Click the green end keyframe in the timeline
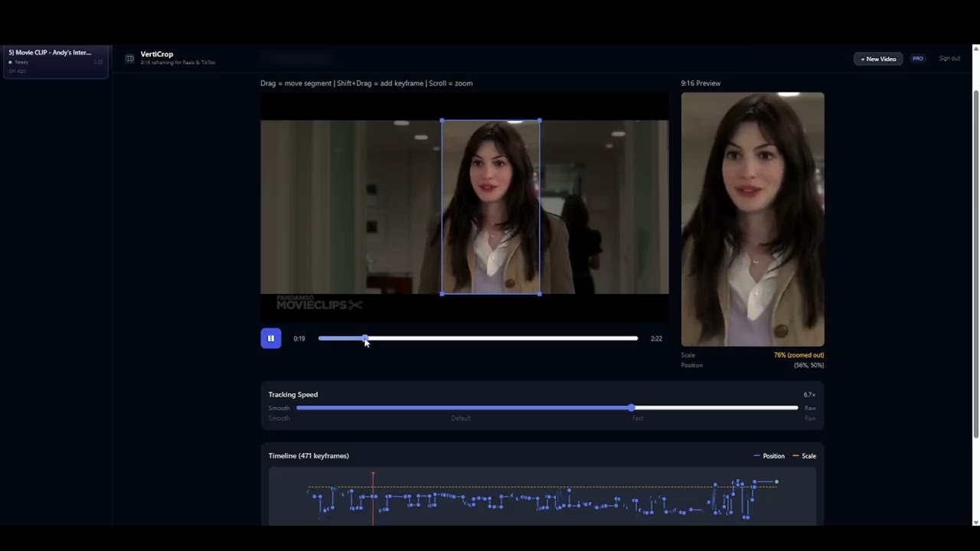 point(776,482)
